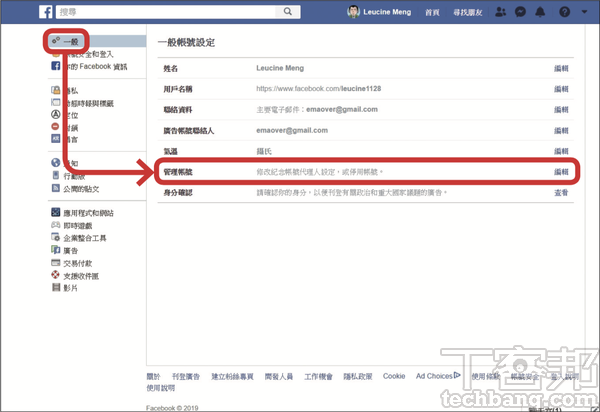Image resolution: width=600 pixels, height=412 pixels.
Task: Open 支援收件匣 lifebuoy icon
Action: (56, 275)
